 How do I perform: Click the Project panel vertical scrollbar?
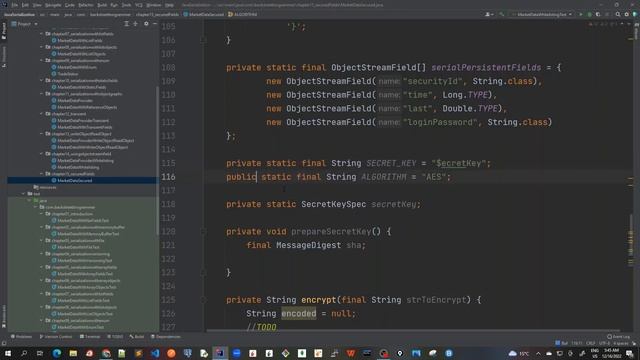[158, 160]
